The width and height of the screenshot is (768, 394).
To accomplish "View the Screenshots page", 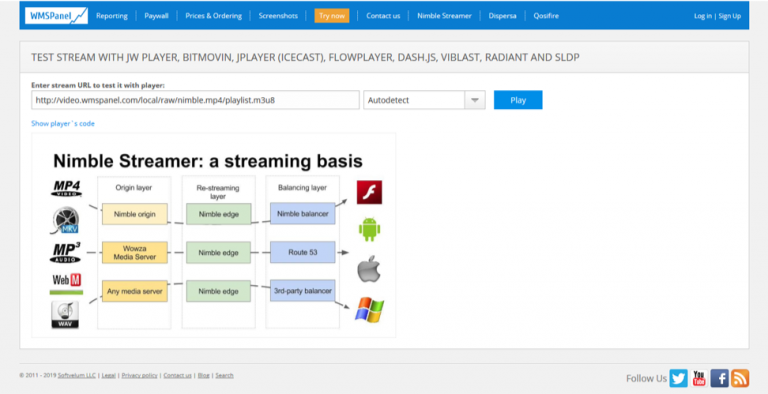I will click(x=278, y=16).
